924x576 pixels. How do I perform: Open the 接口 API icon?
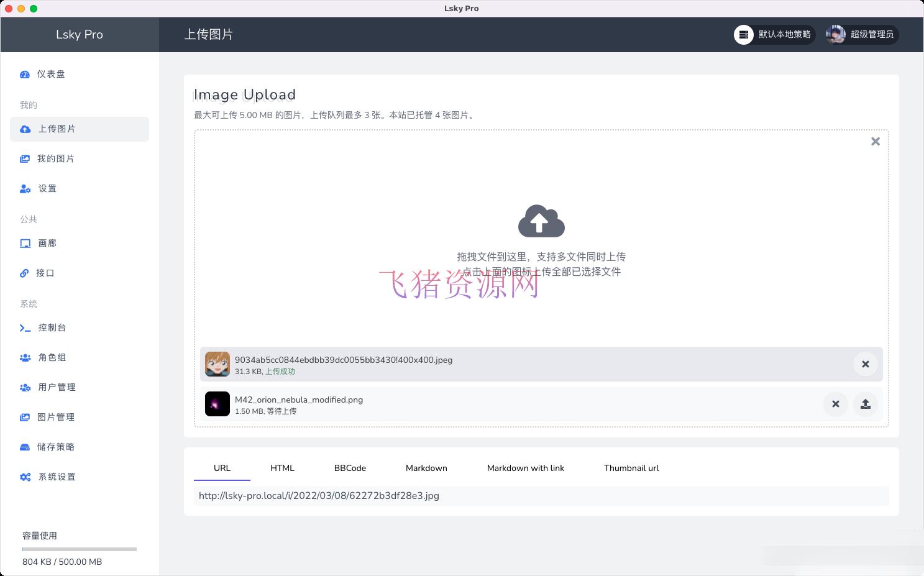point(24,273)
